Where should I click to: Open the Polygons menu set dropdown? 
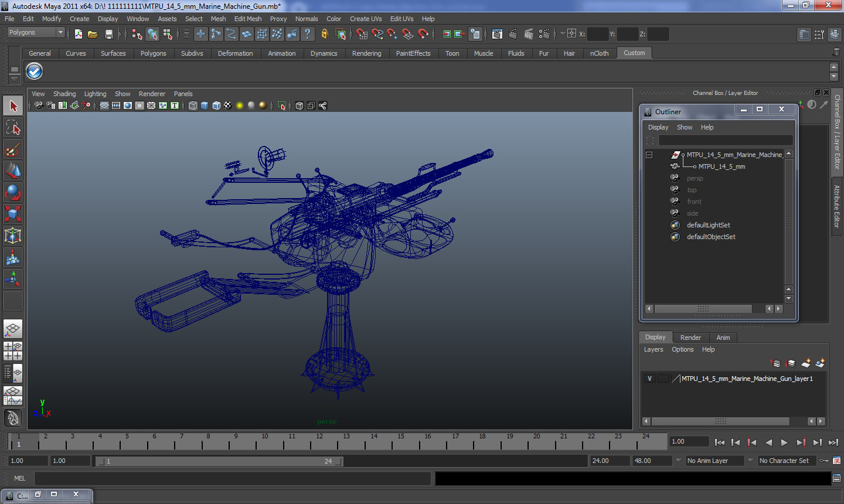coord(35,33)
